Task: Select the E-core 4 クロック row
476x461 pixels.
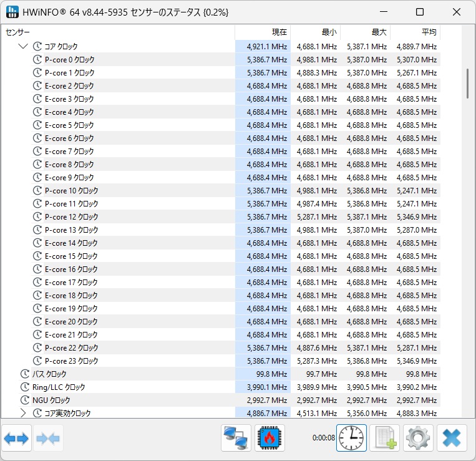Action: coord(236,112)
